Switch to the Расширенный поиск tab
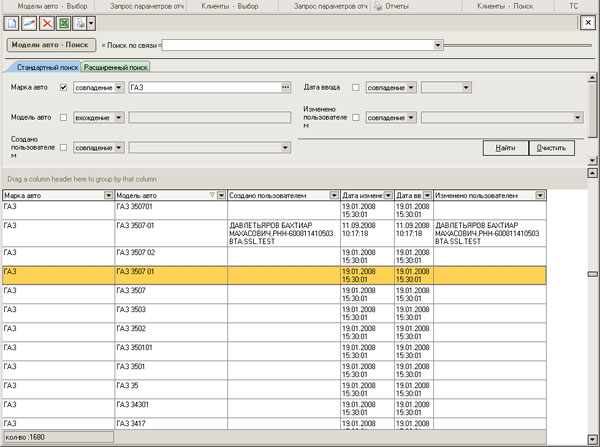Screen dimensions: 600x447 coord(115,67)
